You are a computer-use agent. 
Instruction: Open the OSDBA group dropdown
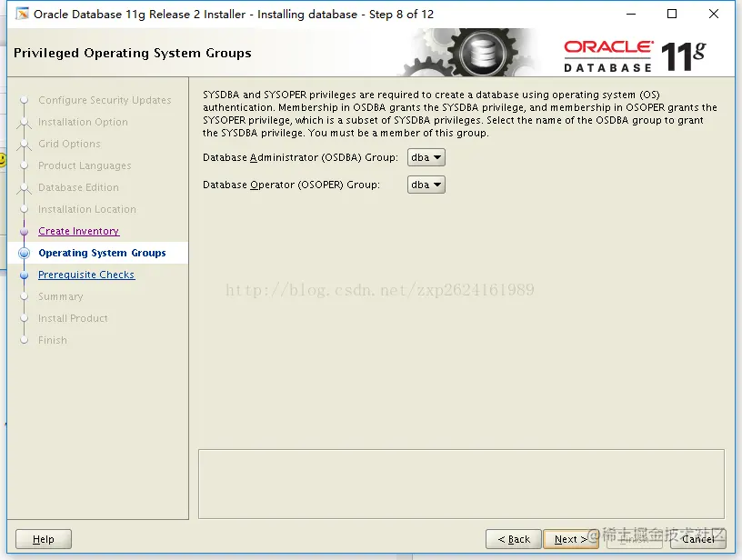pos(426,157)
